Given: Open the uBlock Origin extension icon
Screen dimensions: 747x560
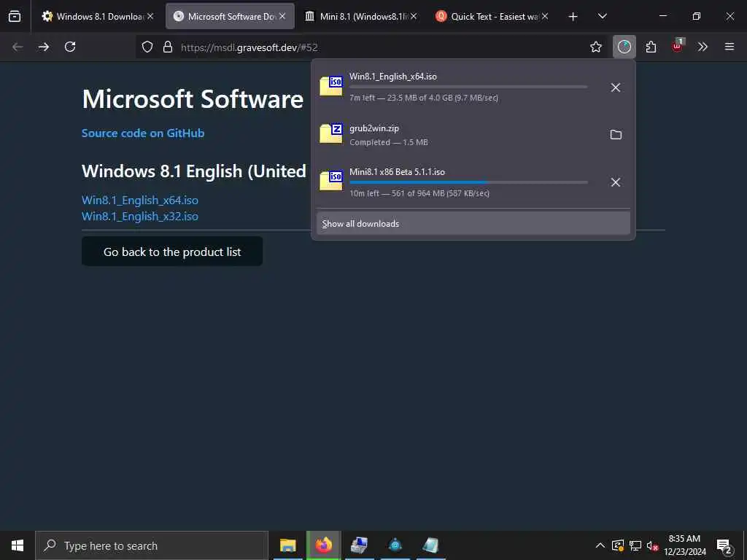Looking at the screenshot, I should [678, 46].
